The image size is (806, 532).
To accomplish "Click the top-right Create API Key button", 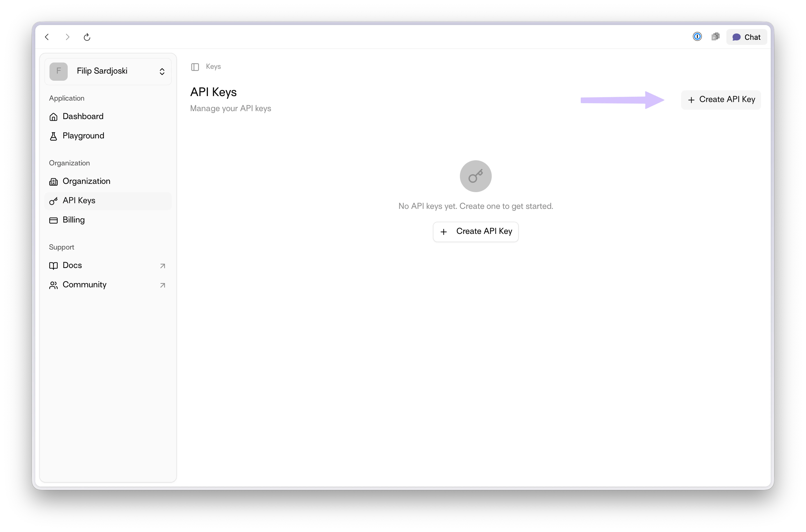I will pos(721,99).
